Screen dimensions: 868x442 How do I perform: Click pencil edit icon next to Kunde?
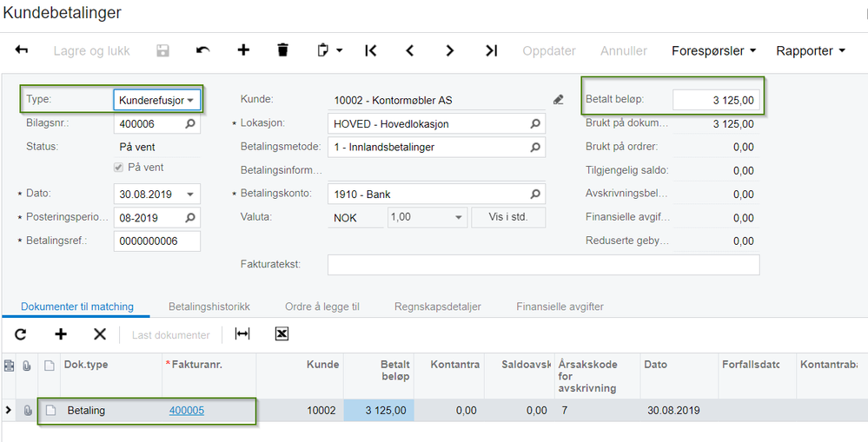click(558, 100)
